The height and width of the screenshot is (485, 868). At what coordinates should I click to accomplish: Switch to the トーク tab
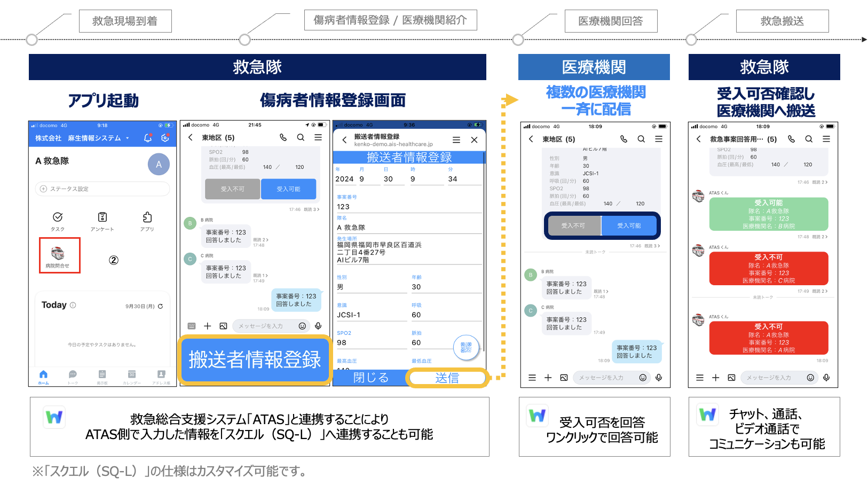coord(73,376)
